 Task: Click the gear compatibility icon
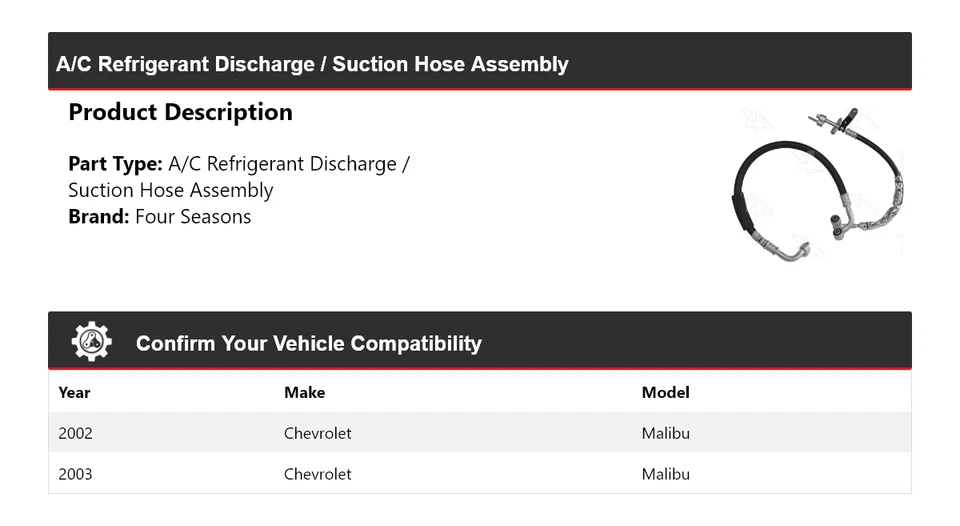91,342
